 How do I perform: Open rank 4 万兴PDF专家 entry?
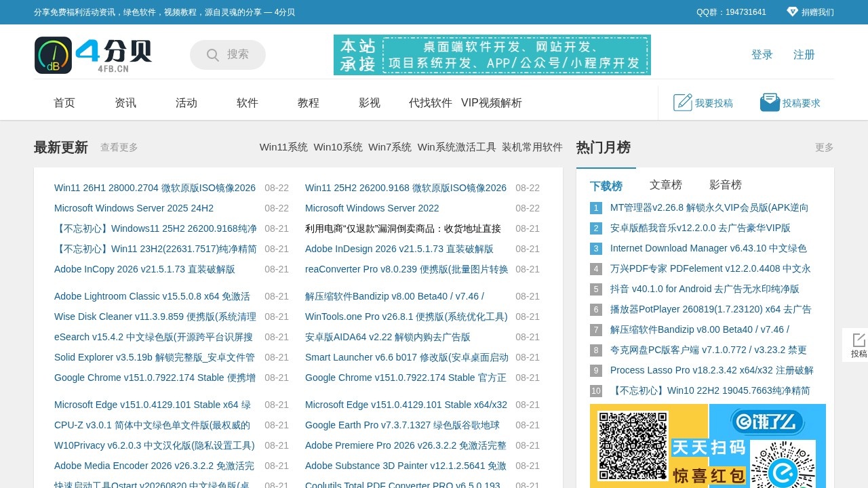pos(711,268)
